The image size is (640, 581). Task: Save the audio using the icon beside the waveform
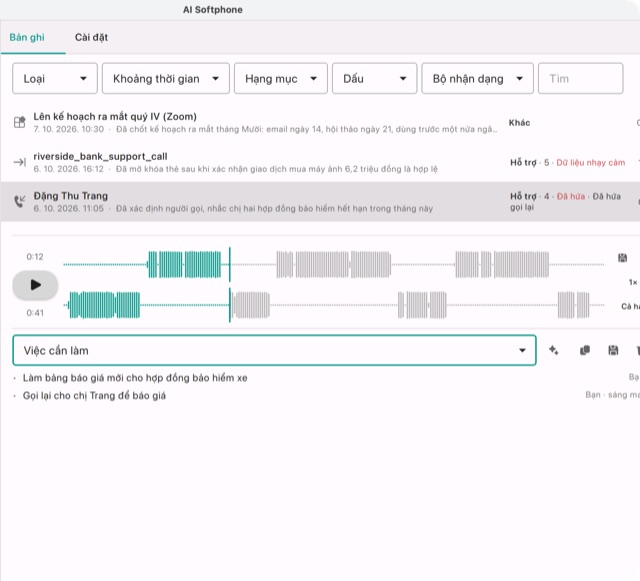pos(622,258)
